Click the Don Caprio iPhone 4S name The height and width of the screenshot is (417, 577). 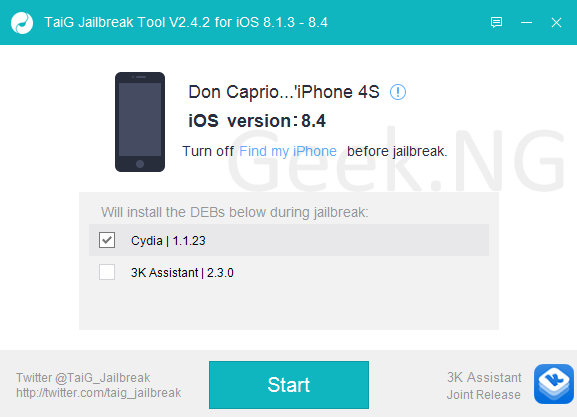(284, 92)
